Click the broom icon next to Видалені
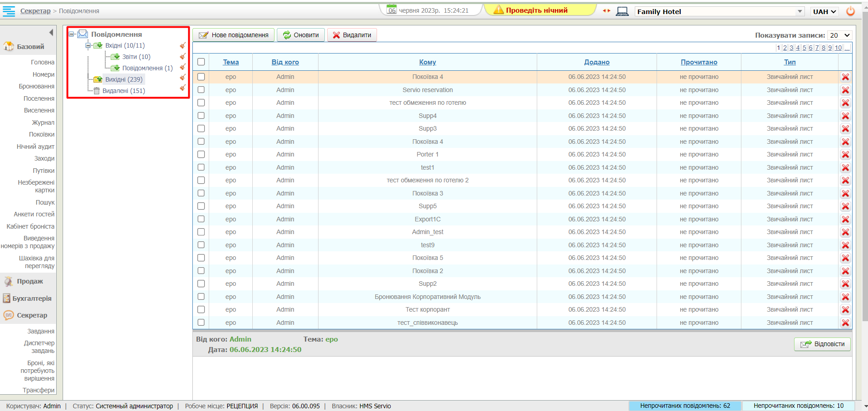 tap(182, 88)
